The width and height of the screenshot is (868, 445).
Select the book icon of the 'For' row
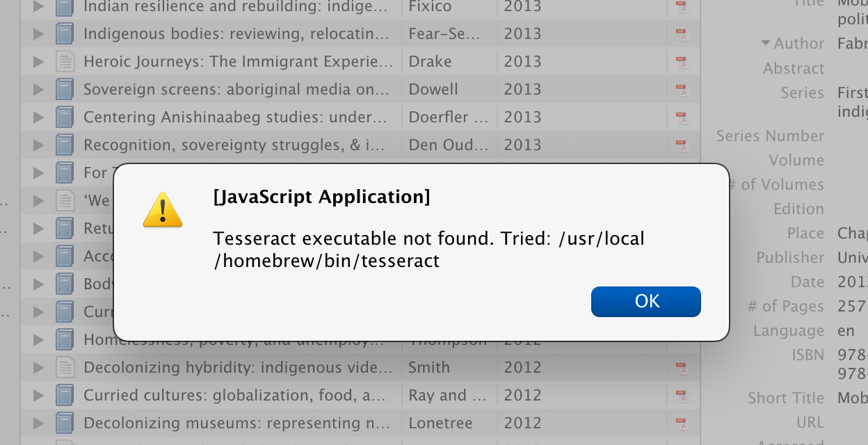pos(65,172)
